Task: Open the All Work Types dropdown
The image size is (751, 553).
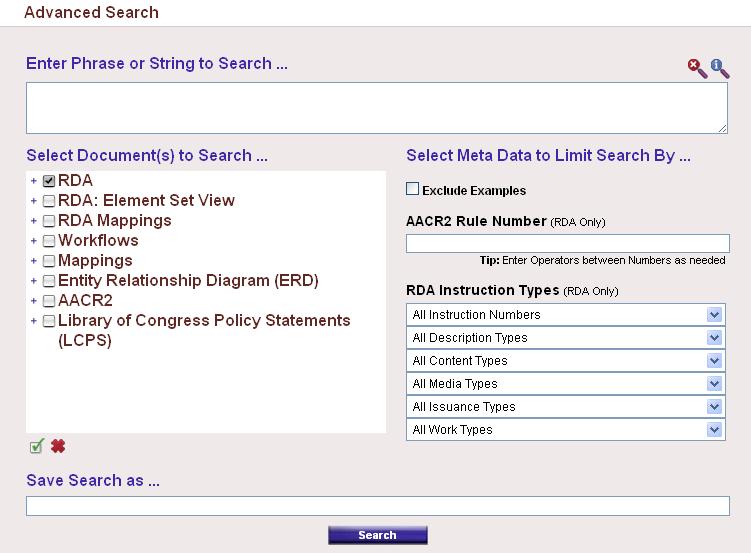Action: 567,430
